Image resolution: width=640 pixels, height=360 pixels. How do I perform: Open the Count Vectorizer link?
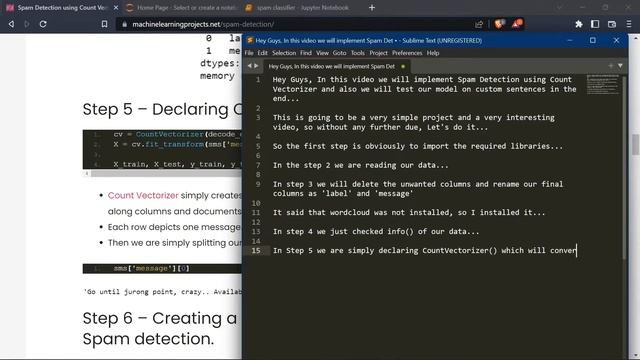(x=143, y=196)
